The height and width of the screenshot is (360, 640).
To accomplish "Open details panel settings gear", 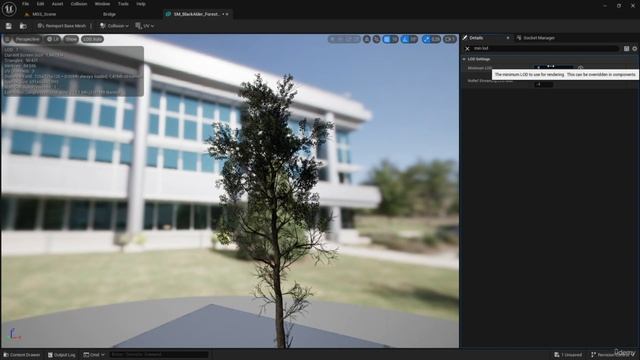I will click(635, 49).
